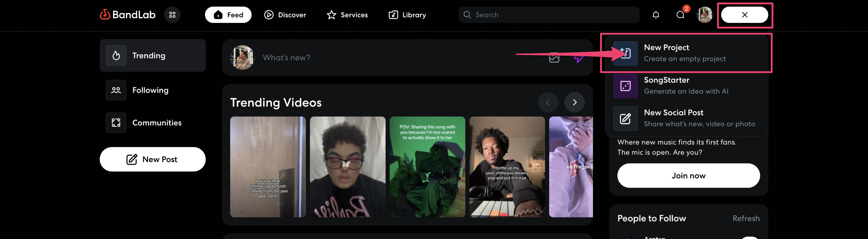868x239 pixels.
Task: Open the profile avatar menu
Action: [x=704, y=15]
